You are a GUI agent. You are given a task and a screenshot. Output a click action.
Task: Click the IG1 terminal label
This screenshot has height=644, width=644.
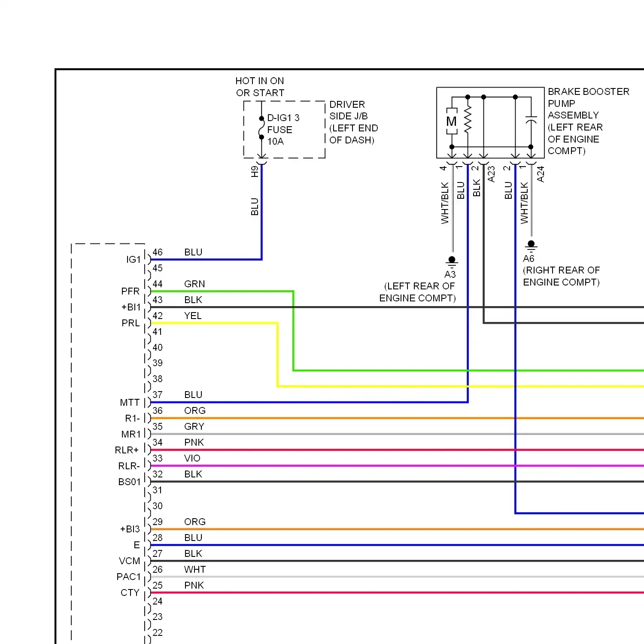[x=134, y=259]
